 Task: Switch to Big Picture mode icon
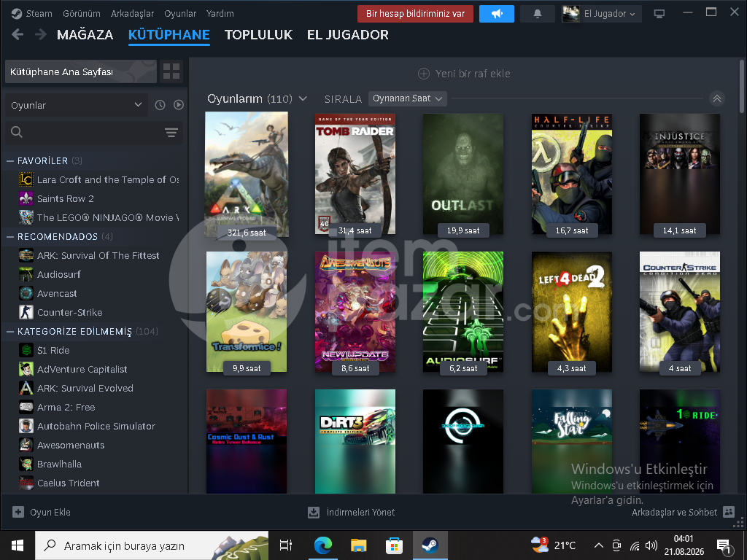659,14
